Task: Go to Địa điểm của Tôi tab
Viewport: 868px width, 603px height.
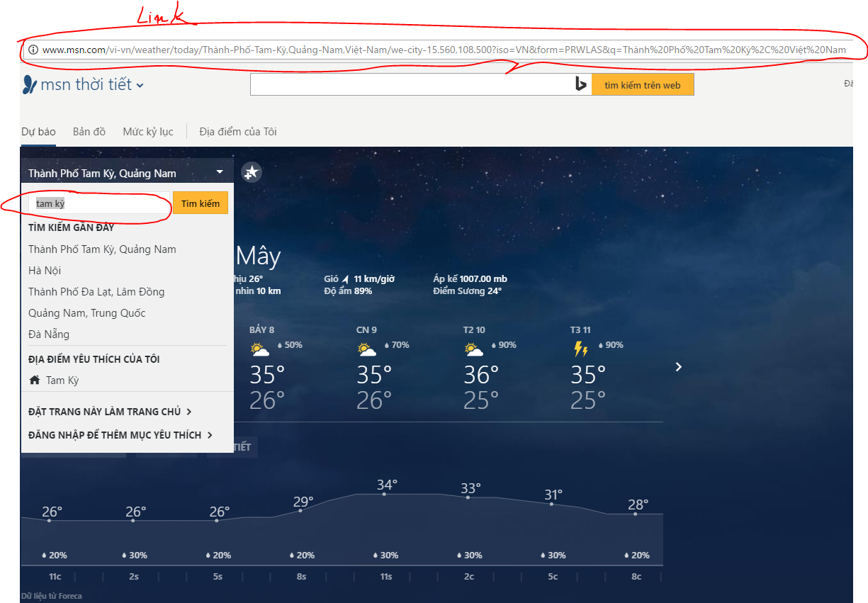Action: point(238,132)
